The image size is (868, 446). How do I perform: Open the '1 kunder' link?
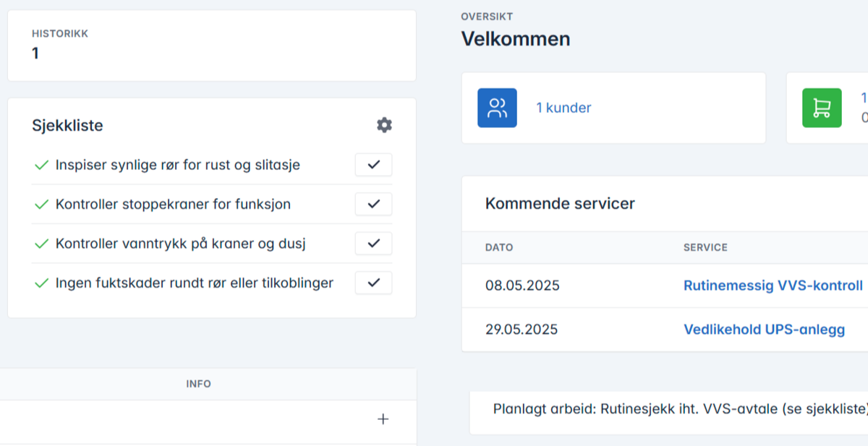(563, 108)
